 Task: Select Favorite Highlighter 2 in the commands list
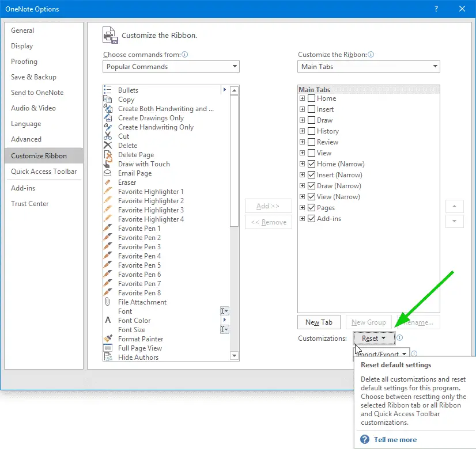click(166, 201)
